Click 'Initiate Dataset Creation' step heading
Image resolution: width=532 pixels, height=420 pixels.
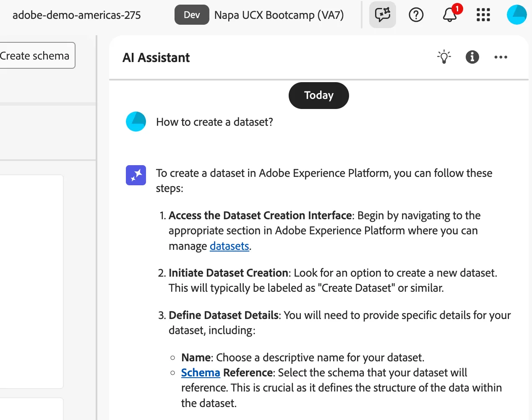pyautogui.click(x=228, y=273)
